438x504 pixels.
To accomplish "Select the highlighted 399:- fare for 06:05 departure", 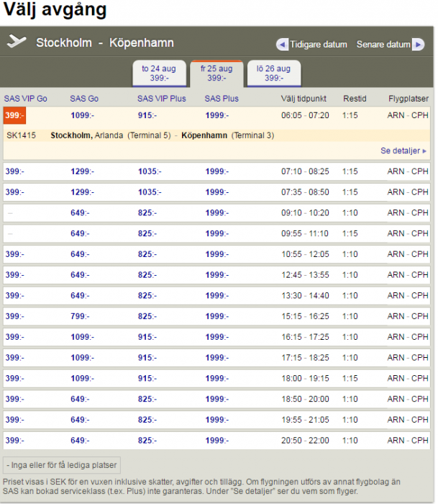I will pyautogui.click(x=14, y=115).
